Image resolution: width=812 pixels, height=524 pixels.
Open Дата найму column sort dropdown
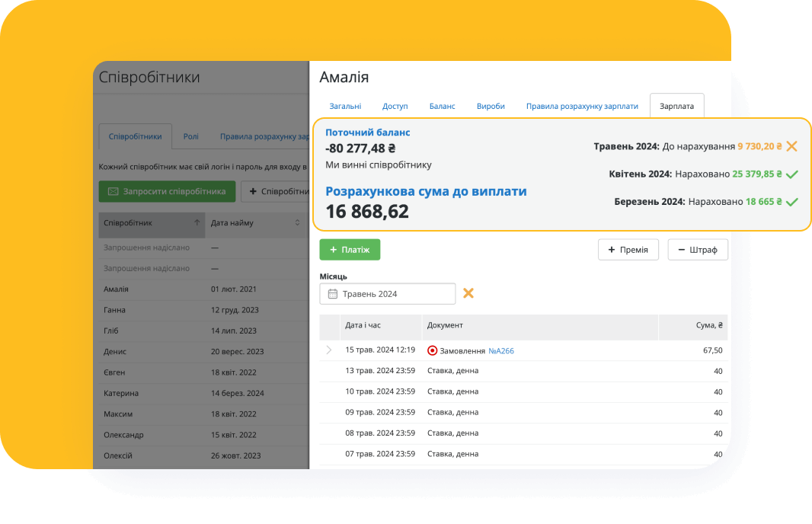tap(297, 223)
